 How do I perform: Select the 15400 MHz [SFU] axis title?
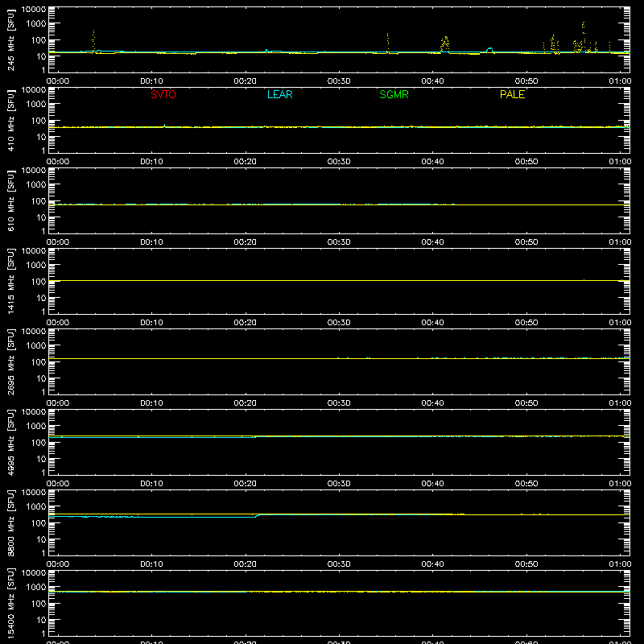coord(11,603)
